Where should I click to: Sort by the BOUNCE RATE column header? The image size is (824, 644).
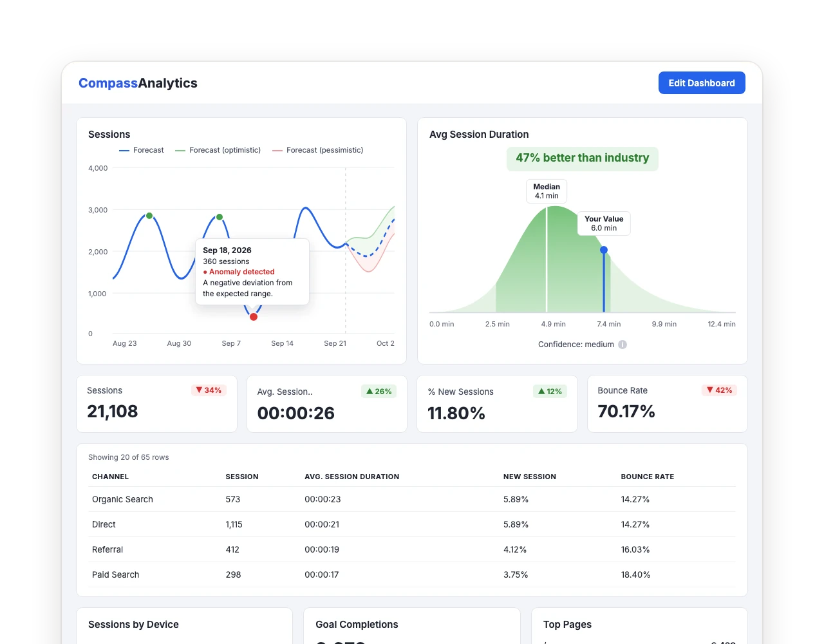(x=648, y=477)
